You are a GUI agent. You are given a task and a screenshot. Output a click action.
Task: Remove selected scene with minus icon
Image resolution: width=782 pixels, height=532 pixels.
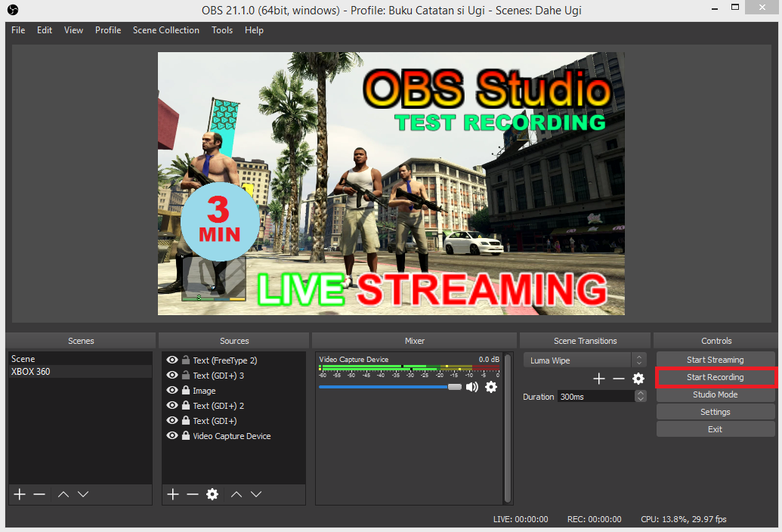pos(39,494)
